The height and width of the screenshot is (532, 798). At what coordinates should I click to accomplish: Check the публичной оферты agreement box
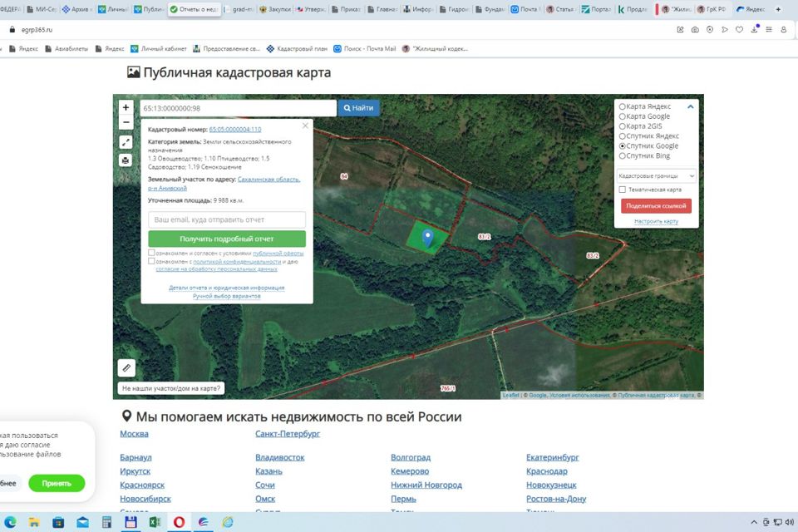pos(151,253)
